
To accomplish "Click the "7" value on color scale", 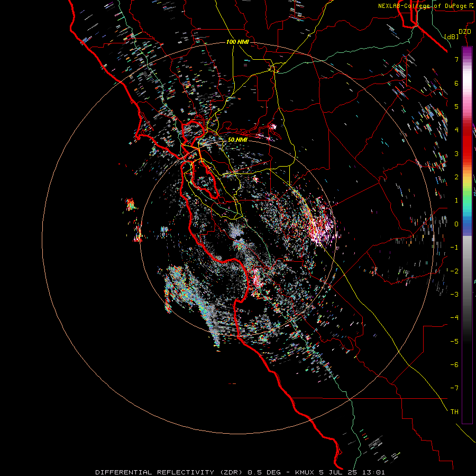I will click(x=456, y=59).
